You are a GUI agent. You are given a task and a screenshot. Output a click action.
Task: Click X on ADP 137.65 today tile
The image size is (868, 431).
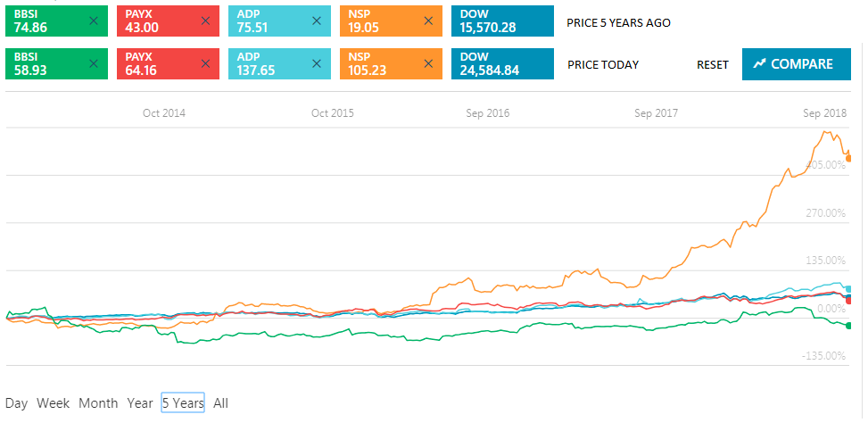tap(317, 63)
